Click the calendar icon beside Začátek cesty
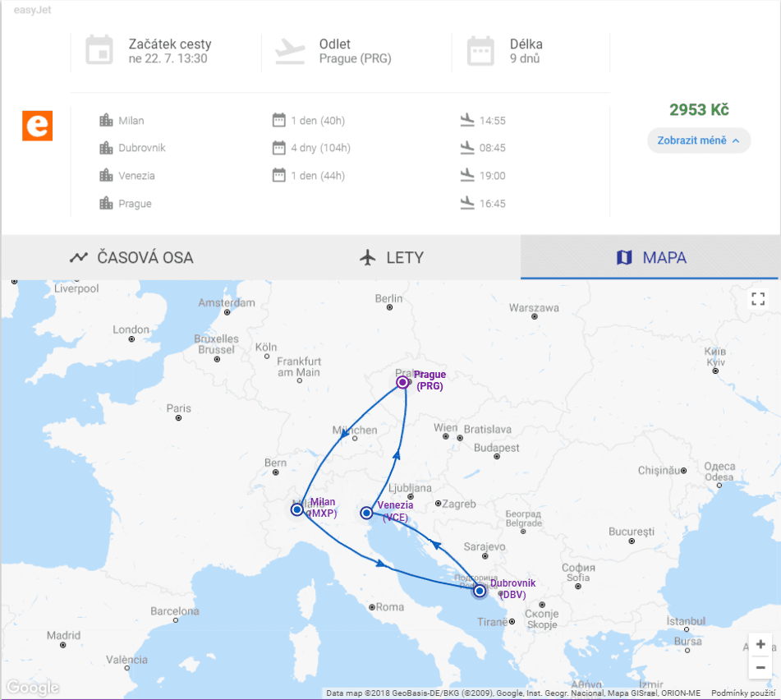Image resolution: width=781 pixels, height=700 pixels. [99, 50]
